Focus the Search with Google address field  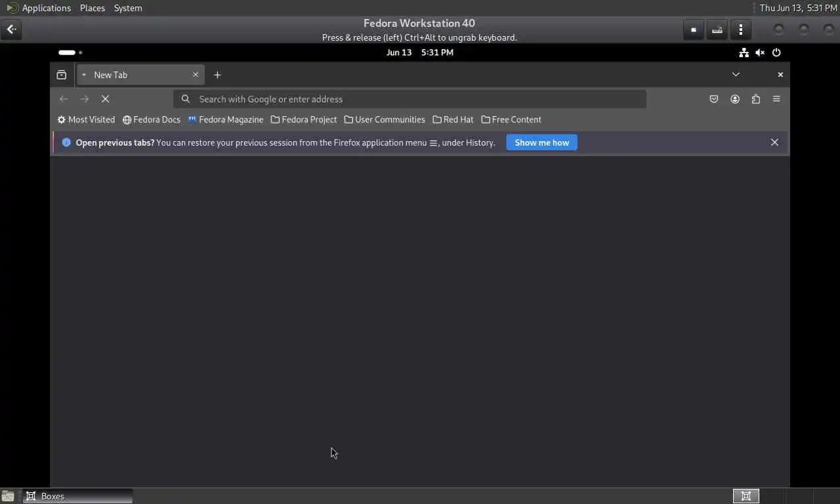click(410, 99)
